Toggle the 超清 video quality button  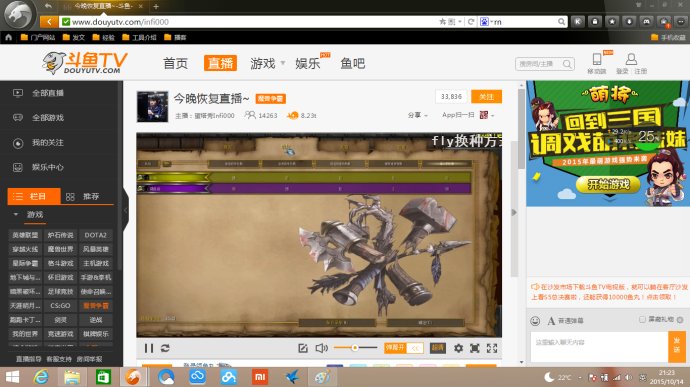point(437,348)
